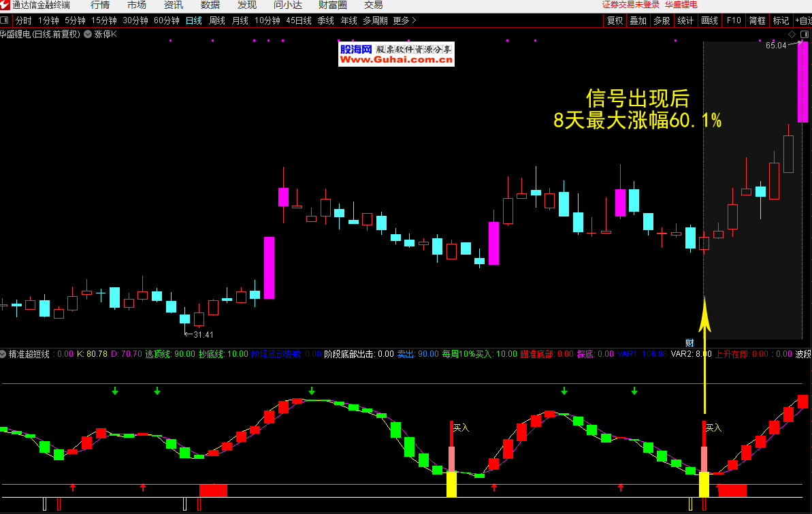
Task: Expand 更多 period options
Action: (404, 20)
